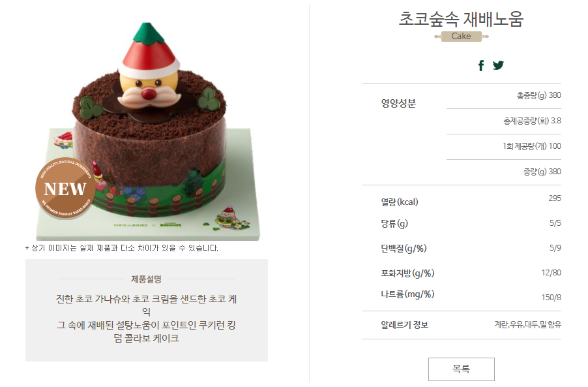Click the image disclaimer note under the photo
588x387 pixels.
click(x=122, y=248)
